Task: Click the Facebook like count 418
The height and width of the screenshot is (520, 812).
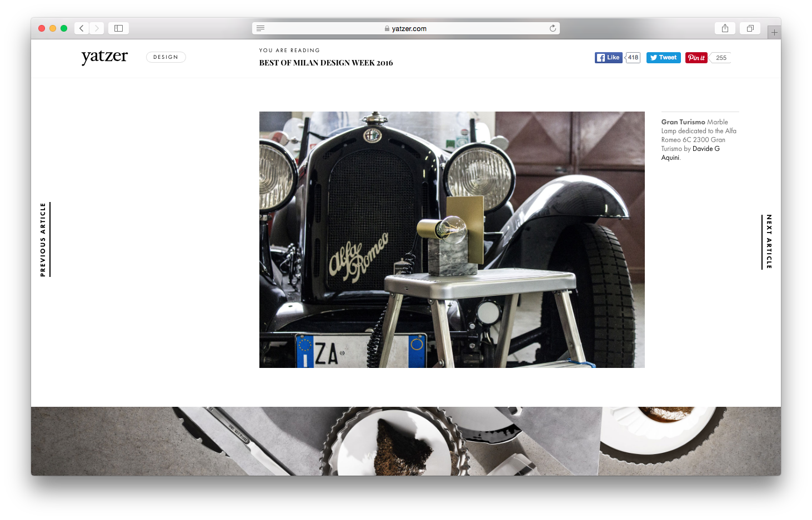Action: (633, 58)
